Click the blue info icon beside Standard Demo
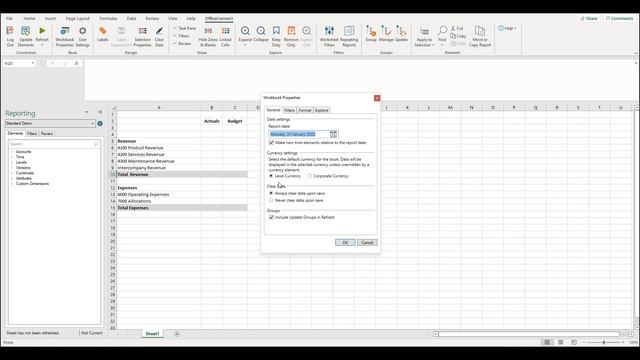The width and height of the screenshot is (640, 360). click(x=100, y=123)
